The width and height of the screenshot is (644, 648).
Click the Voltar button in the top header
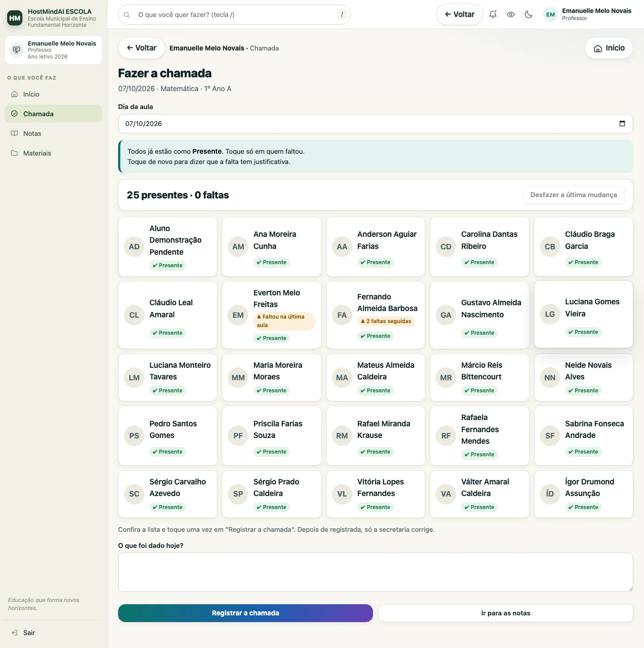pyautogui.click(x=459, y=14)
